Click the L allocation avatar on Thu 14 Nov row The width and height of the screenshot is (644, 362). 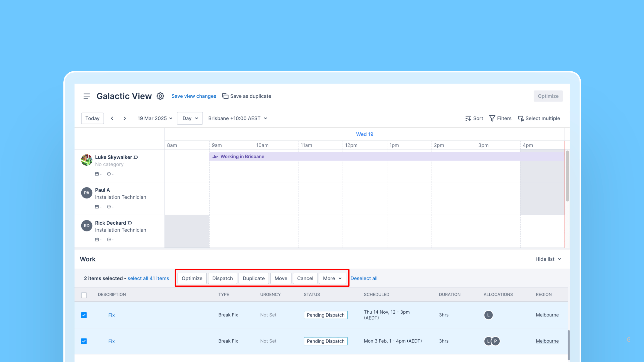point(488,315)
